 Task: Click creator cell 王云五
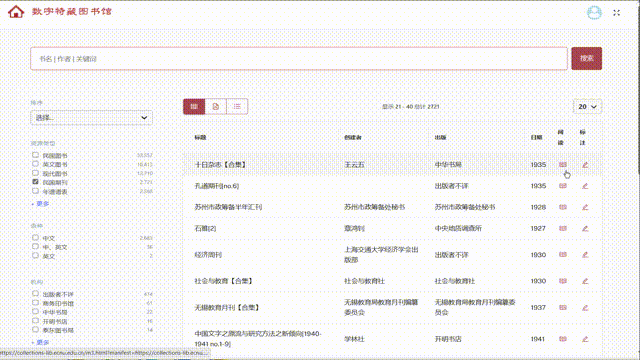click(354, 164)
